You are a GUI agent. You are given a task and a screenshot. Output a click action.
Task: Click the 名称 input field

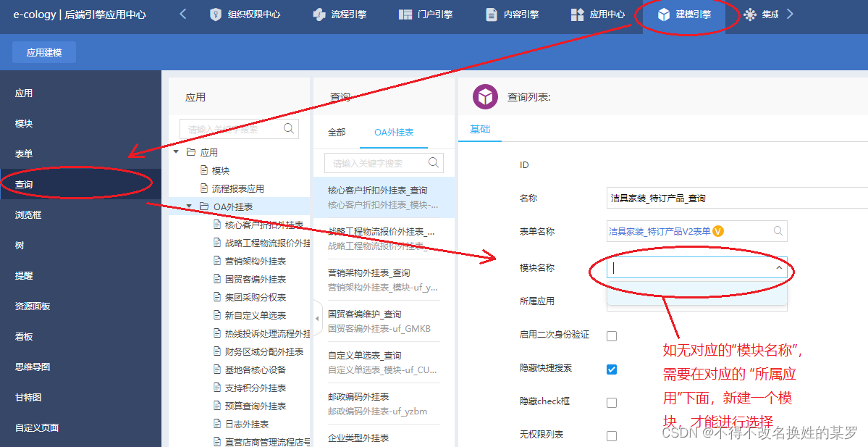coord(738,198)
